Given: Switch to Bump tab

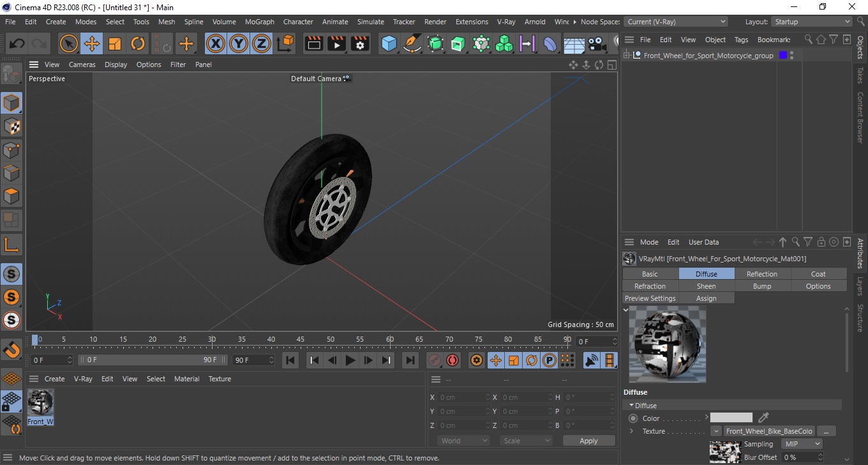Looking at the screenshot, I should pos(762,286).
